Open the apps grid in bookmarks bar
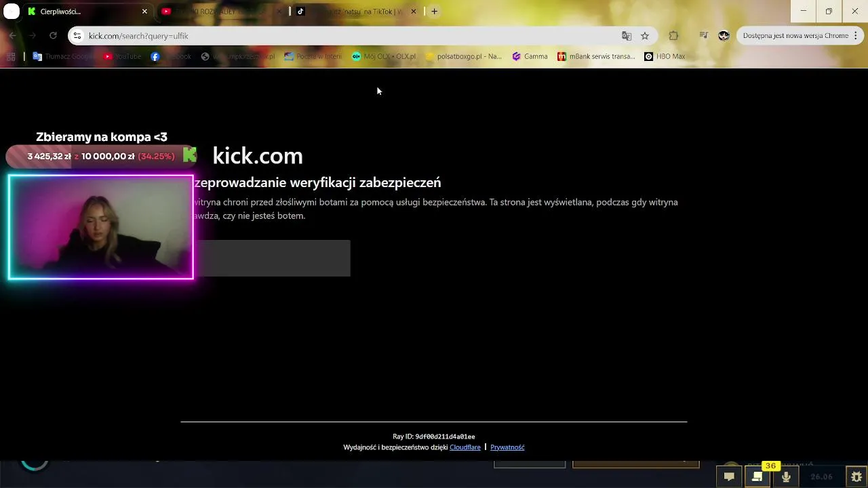Viewport: 868px width, 488px height. 11,57
